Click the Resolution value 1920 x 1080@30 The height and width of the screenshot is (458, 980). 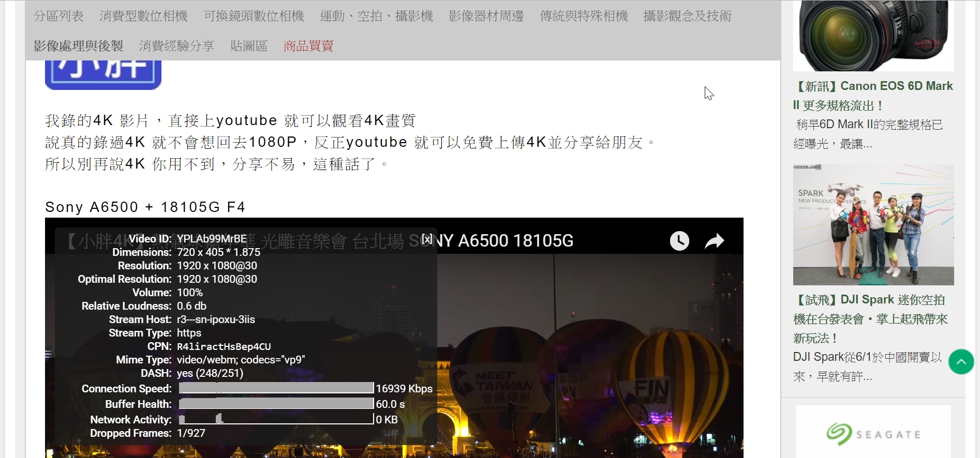coord(217,266)
